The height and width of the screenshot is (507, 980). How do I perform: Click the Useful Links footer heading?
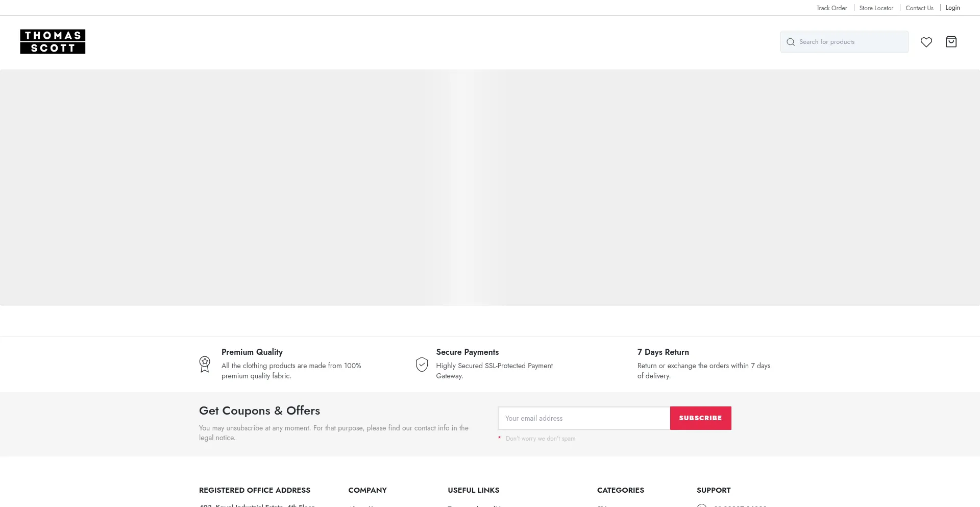(473, 490)
